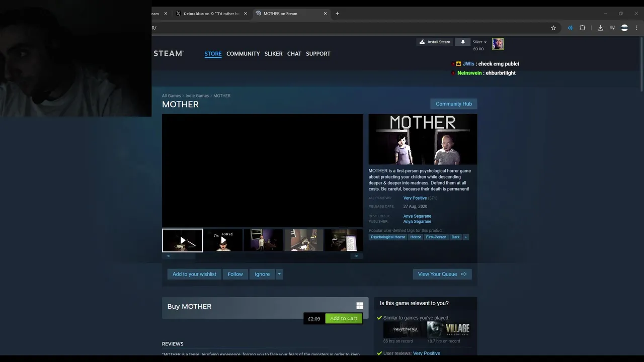Click the User reviews Very Positive link

tap(427, 353)
